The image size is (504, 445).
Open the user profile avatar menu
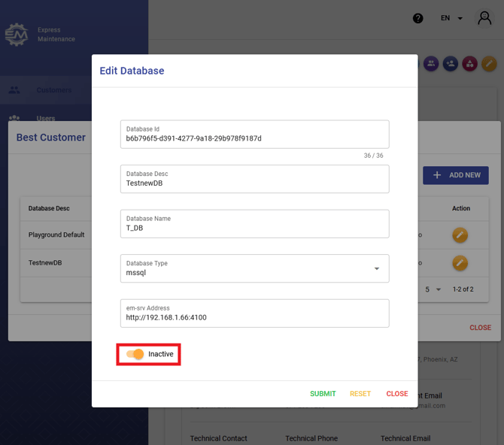click(484, 18)
